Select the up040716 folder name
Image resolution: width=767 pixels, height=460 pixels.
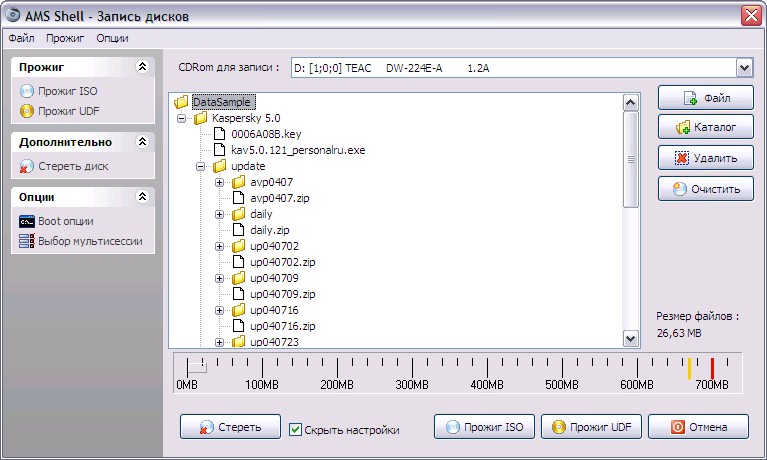[x=274, y=310]
